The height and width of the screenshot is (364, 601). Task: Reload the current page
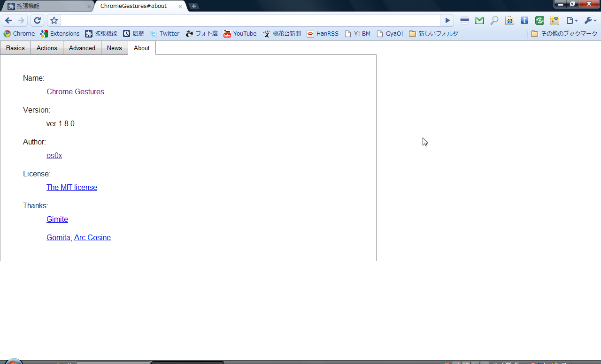(x=38, y=21)
